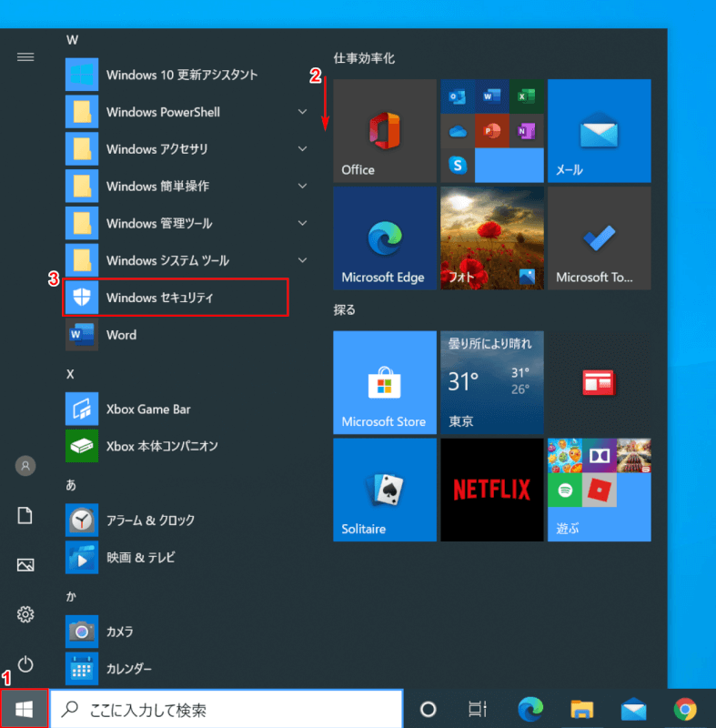Click the か letter group header

click(71, 597)
